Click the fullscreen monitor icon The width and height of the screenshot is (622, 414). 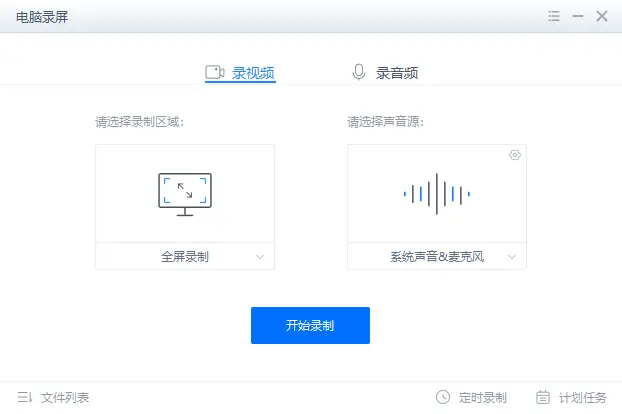pyautogui.click(x=184, y=194)
